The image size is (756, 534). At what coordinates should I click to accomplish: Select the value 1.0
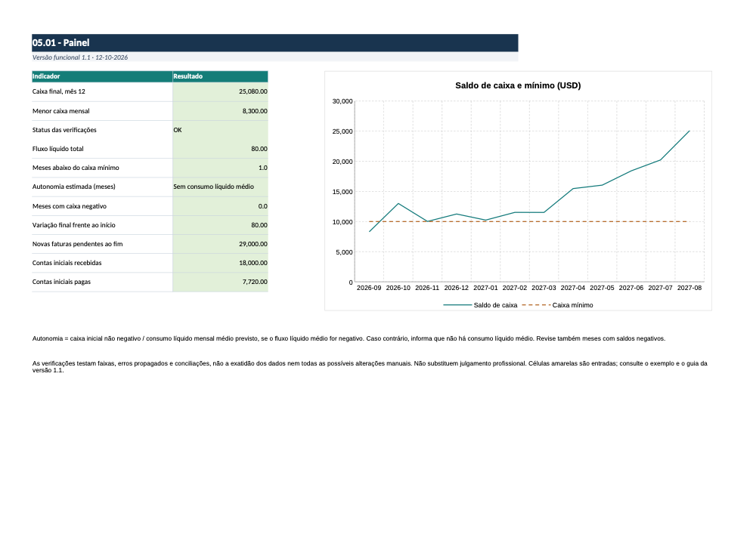pos(263,168)
